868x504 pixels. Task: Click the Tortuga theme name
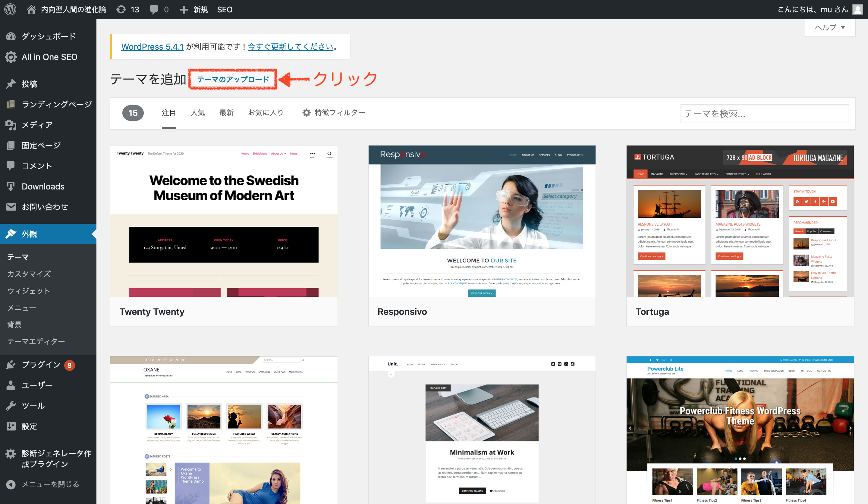click(x=653, y=311)
